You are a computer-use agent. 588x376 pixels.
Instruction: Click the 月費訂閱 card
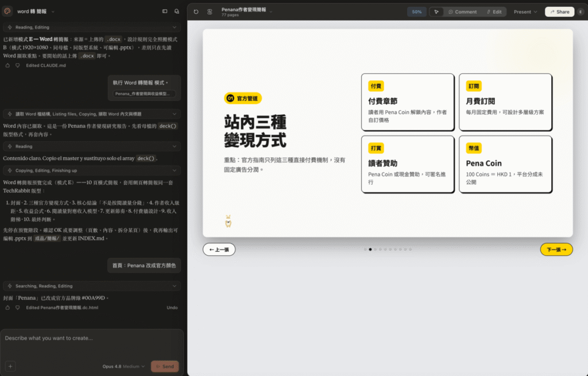(505, 102)
